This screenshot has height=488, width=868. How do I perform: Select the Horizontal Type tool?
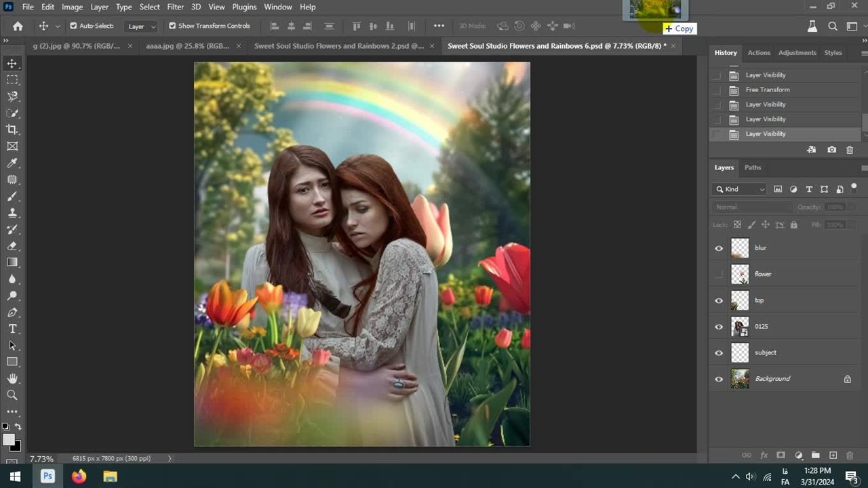[12, 329]
